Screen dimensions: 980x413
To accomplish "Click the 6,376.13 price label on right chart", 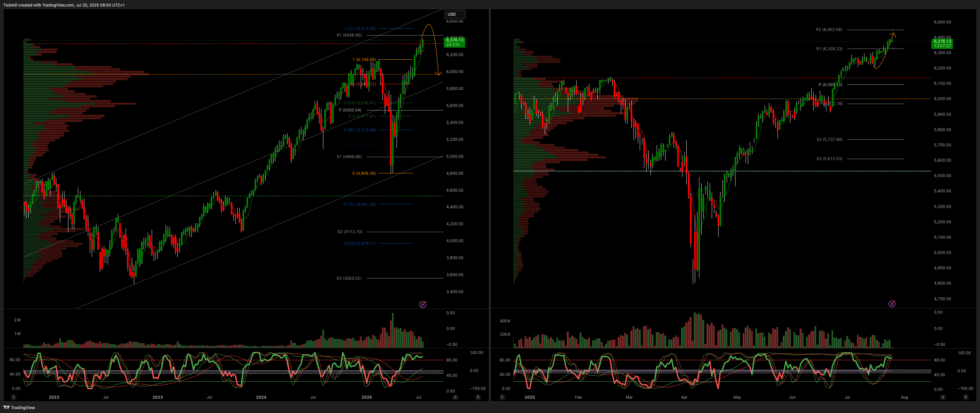I will 942,43.
